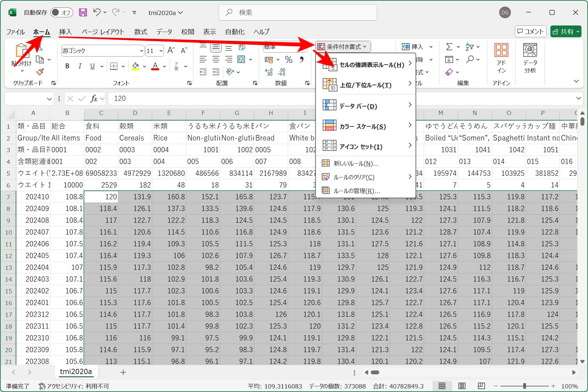Image resolution: width=588 pixels, height=392 pixels.
Task: Open 上位/下位ルール submenu
Action: [366, 85]
